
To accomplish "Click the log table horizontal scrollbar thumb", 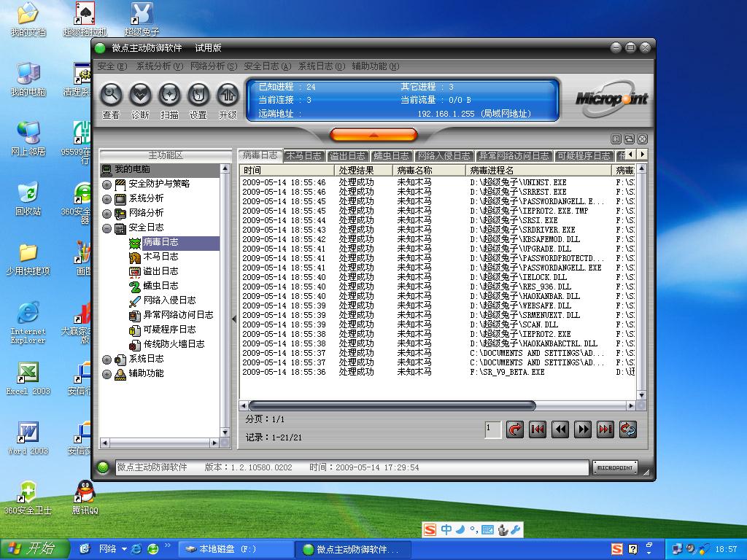I will [392, 405].
